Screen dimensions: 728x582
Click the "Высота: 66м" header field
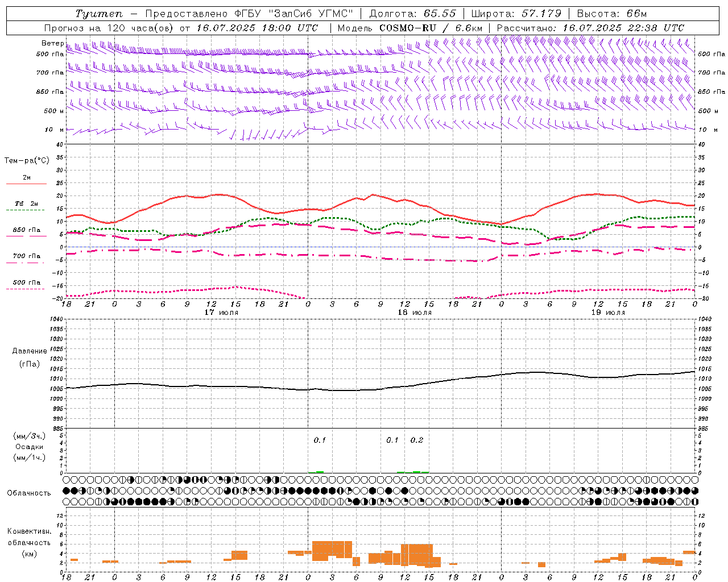(612, 14)
